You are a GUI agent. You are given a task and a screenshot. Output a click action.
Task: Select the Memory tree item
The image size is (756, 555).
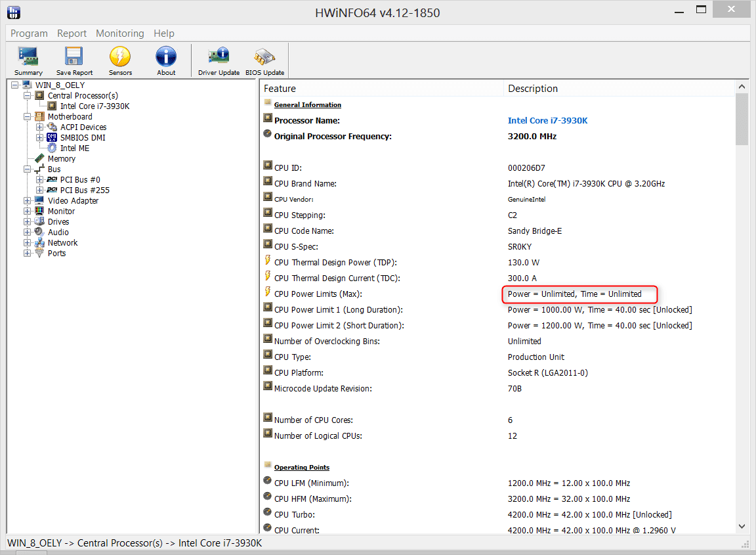(61, 159)
